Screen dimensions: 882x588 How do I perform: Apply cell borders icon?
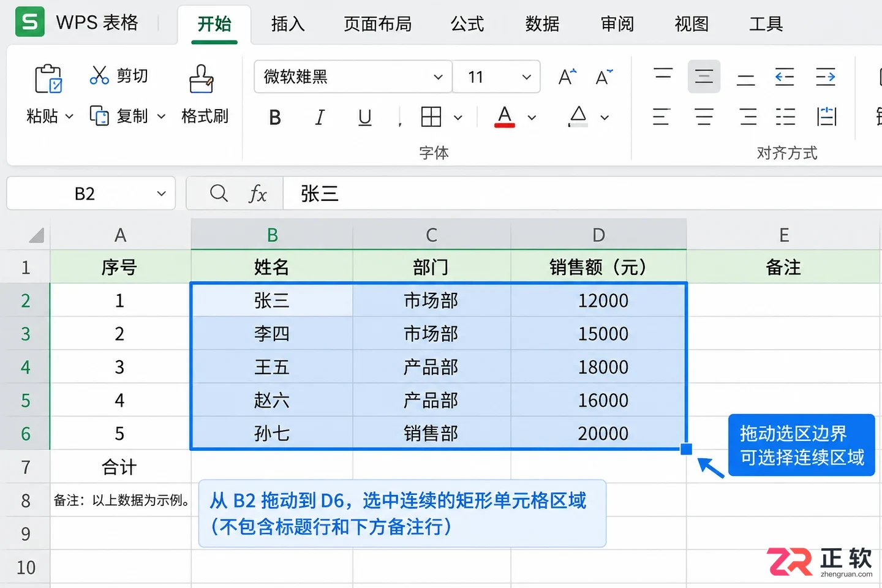pos(431,116)
